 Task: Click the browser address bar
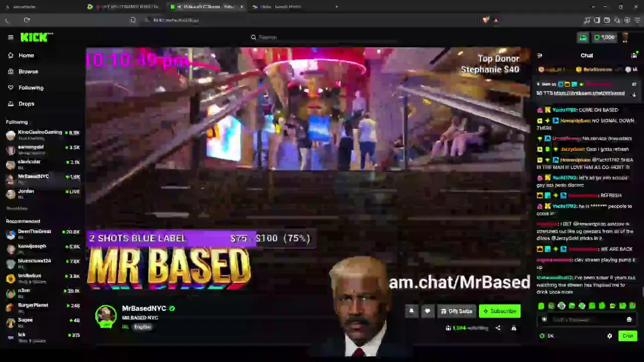click(x=312, y=20)
